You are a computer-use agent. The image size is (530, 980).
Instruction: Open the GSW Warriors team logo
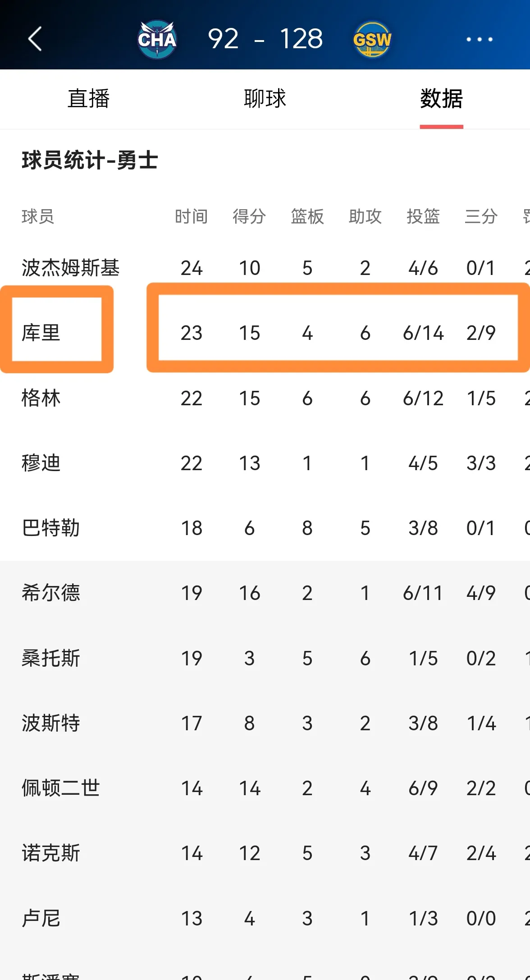point(371,40)
